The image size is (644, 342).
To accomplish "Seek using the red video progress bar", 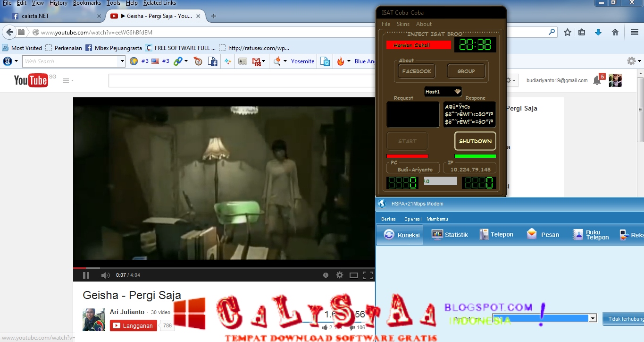I will [x=224, y=268].
